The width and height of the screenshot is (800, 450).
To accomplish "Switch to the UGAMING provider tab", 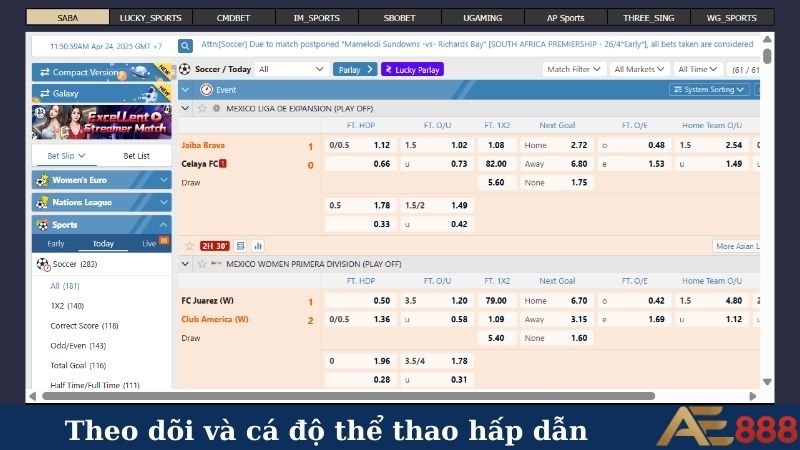I will pos(483,18).
